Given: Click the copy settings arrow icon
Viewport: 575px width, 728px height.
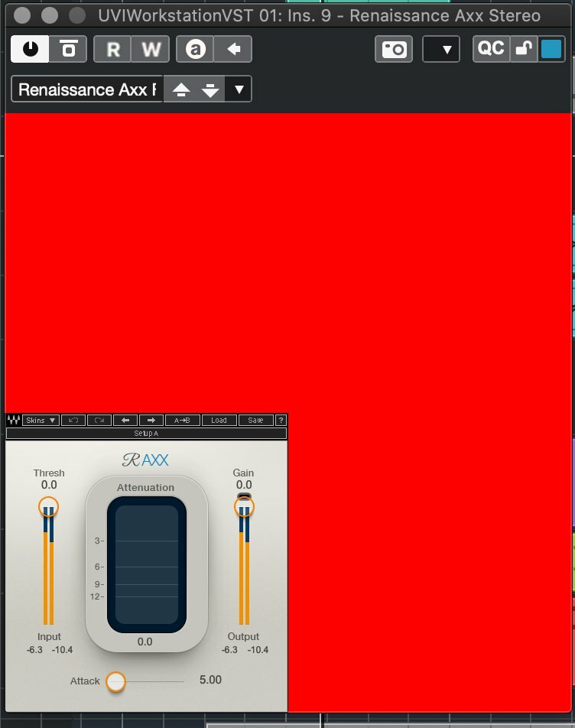Looking at the screenshot, I should click(x=233, y=49).
